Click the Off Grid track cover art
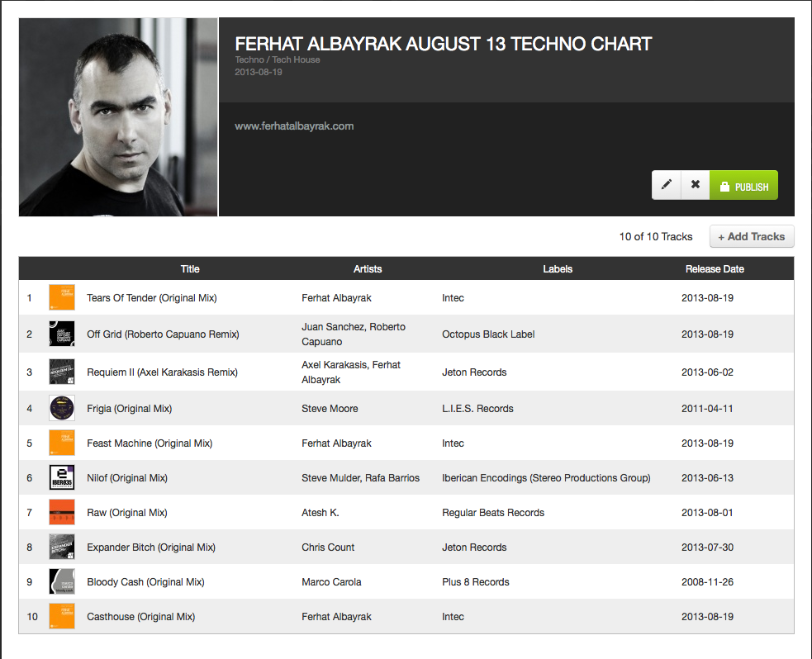The height and width of the screenshot is (659, 812). point(62,334)
